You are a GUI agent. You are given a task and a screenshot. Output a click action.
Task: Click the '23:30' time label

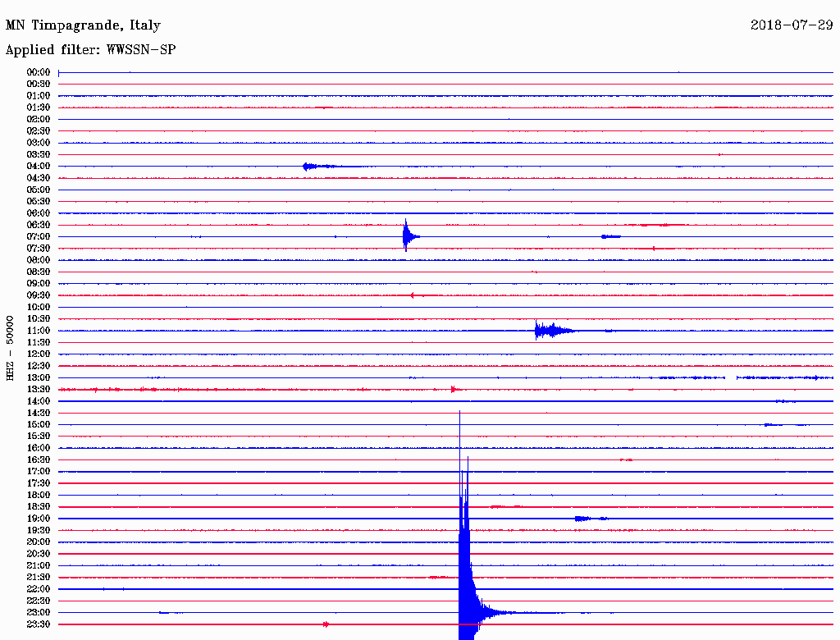pyautogui.click(x=39, y=624)
